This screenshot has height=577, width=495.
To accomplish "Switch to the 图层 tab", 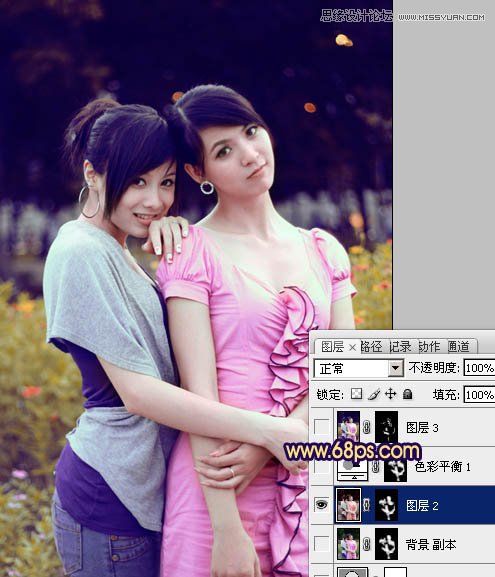I will point(332,347).
